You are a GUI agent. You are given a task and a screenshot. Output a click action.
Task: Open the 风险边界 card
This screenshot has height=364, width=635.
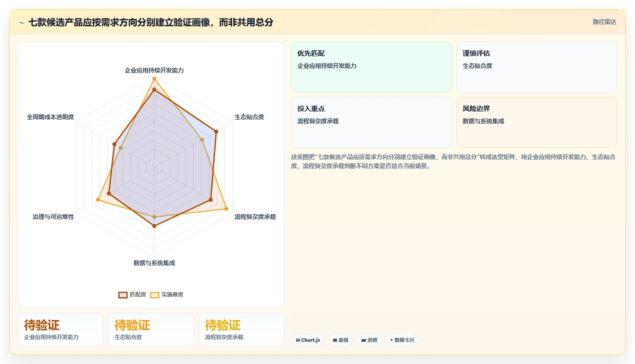point(537,122)
